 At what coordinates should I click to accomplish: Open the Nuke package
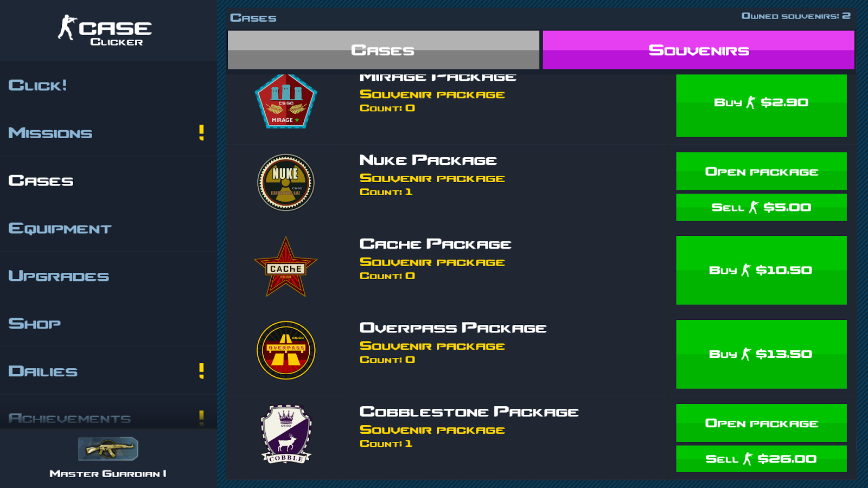pyautogui.click(x=761, y=171)
